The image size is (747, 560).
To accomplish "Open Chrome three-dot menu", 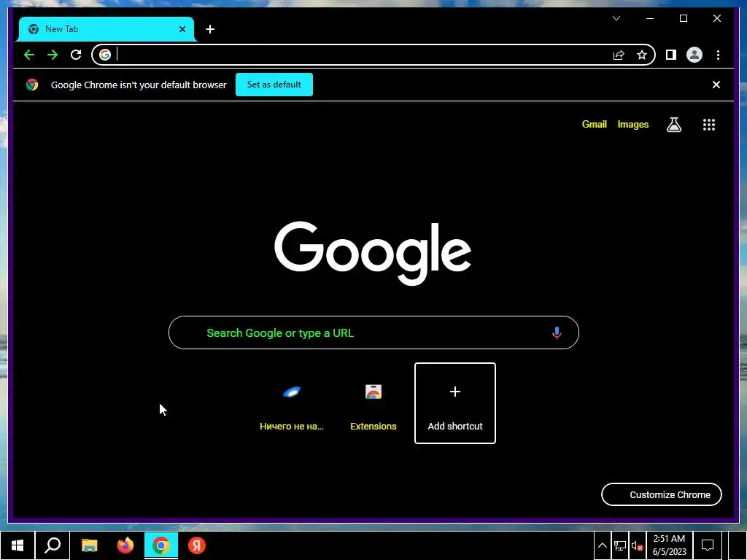I will pos(718,55).
